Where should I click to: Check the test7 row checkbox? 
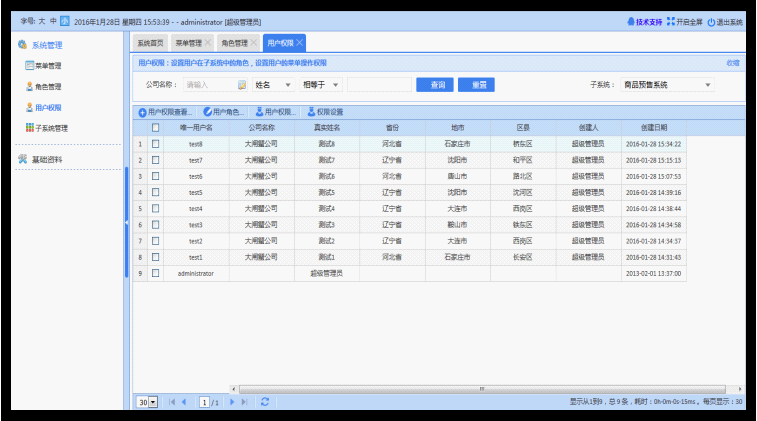pos(155,160)
